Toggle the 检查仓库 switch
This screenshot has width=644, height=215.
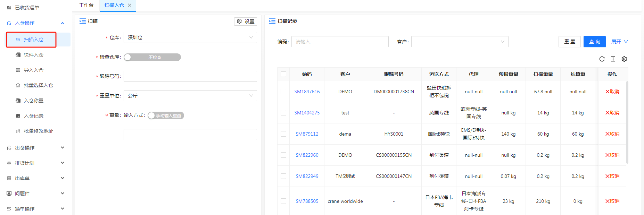coord(152,57)
